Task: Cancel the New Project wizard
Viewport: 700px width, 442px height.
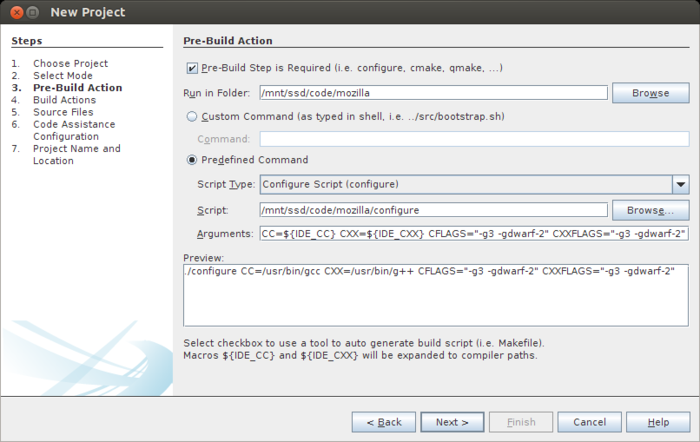Action: [590, 422]
